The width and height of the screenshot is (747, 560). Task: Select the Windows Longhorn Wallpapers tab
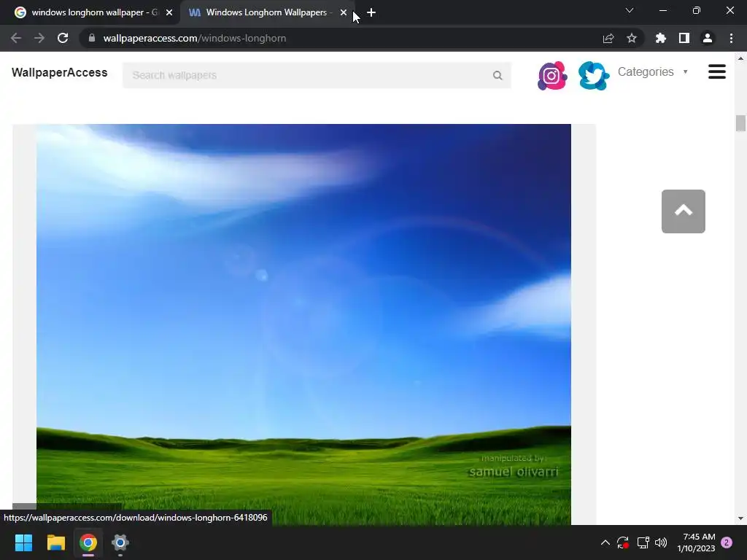pyautogui.click(x=267, y=12)
